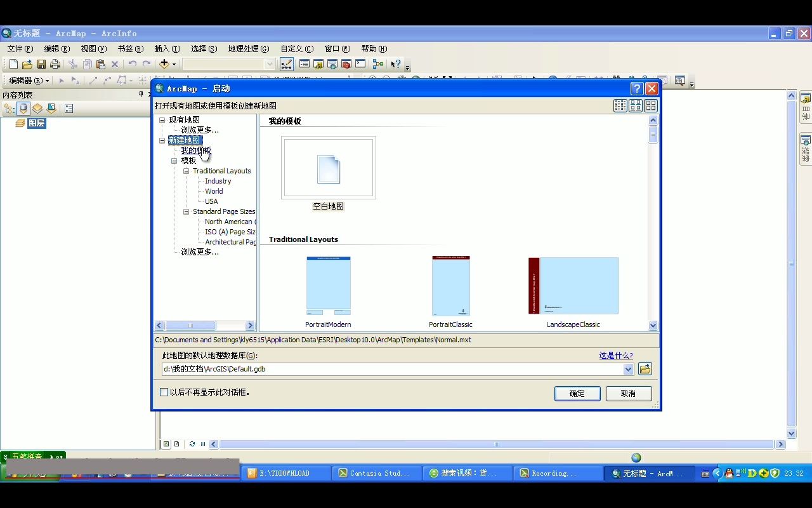Open the 视图(V) menu
The height and width of the screenshot is (508, 812).
point(94,49)
